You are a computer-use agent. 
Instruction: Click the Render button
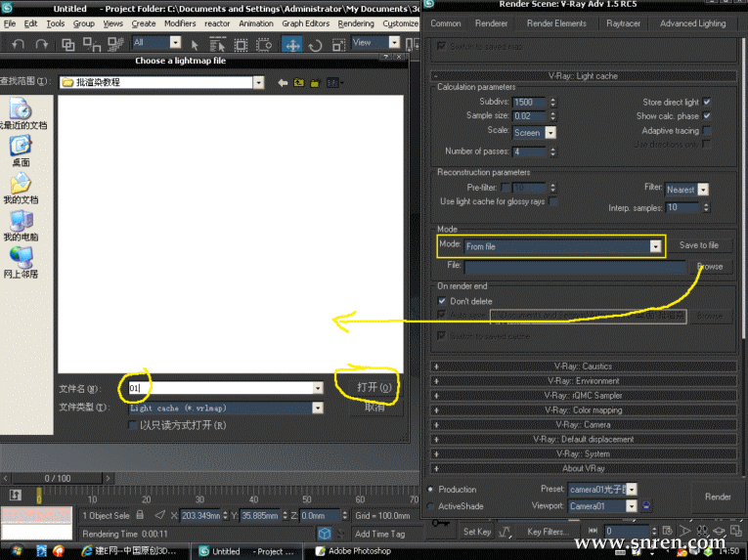(x=718, y=497)
